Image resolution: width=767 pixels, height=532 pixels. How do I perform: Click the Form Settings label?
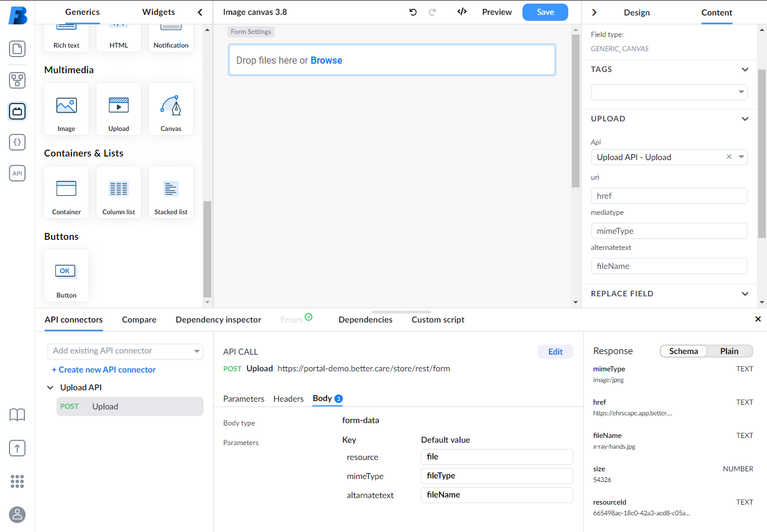click(251, 32)
